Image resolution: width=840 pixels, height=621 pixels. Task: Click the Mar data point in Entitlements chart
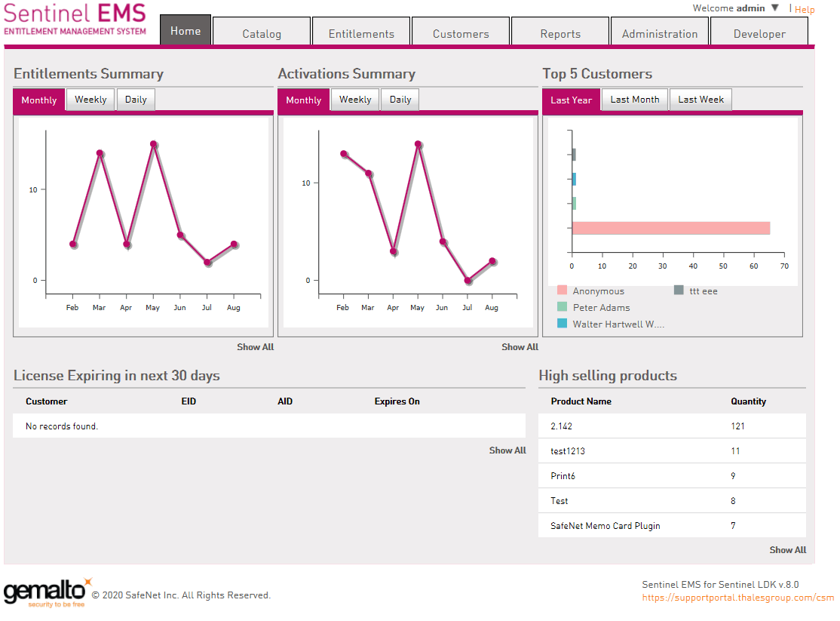[x=100, y=153]
